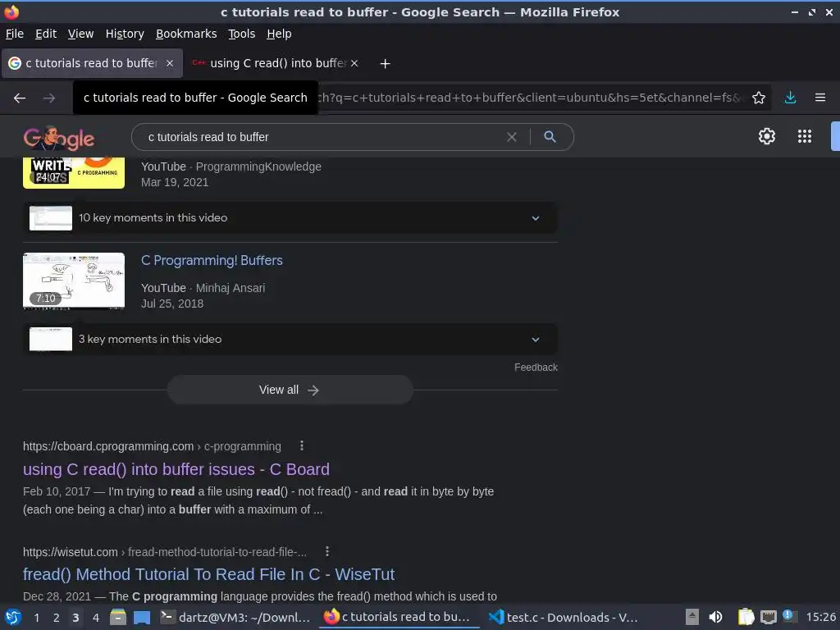Image resolution: width=840 pixels, height=630 pixels.
Task: Open the 7:10 Buffers video thumbnail
Action: [74, 281]
